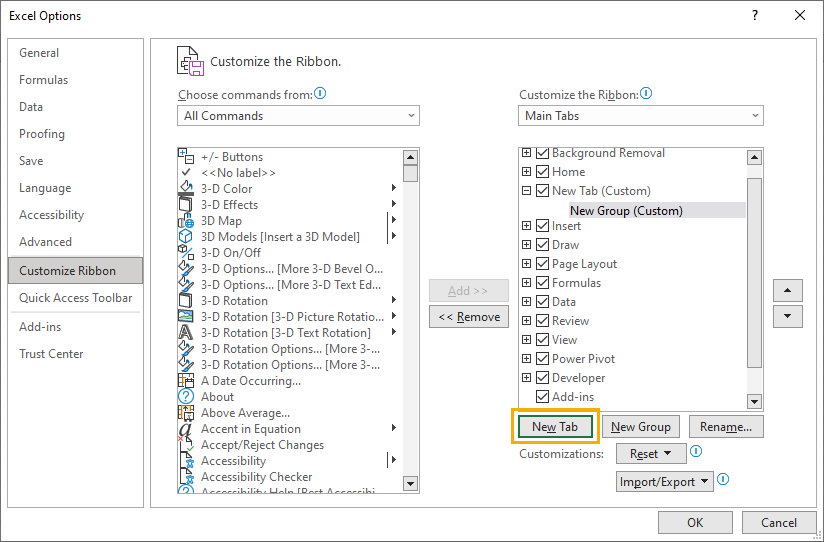The image size is (824, 542).
Task: Click the Help question mark in title bar
Action: click(755, 15)
